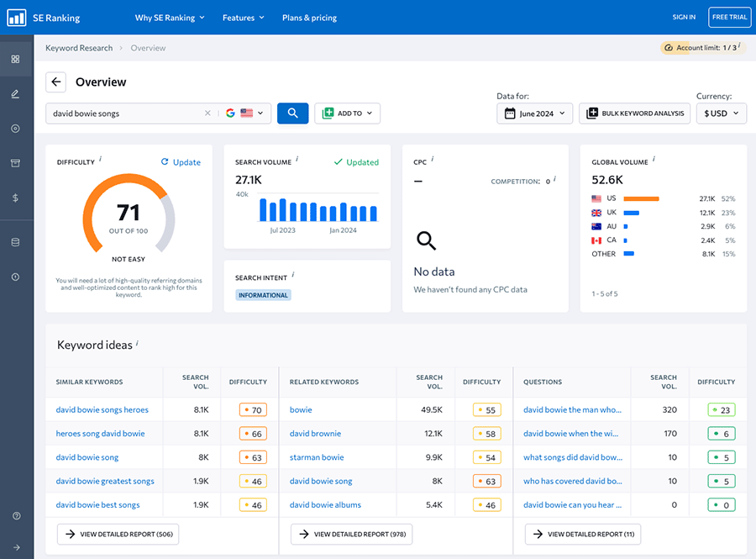Open the ADD TO dropdown

click(x=347, y=113)
